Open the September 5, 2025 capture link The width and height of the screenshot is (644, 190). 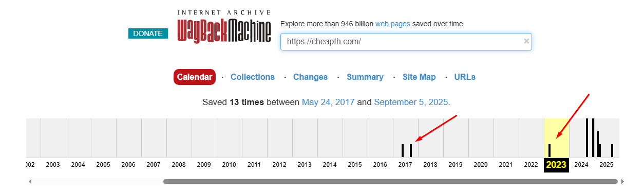tap(411, 102)
